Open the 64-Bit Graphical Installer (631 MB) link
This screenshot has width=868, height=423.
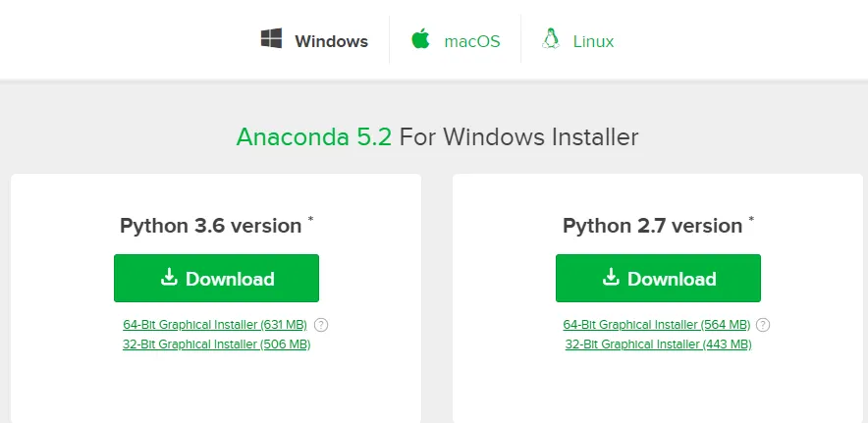(x=215, y=325)
